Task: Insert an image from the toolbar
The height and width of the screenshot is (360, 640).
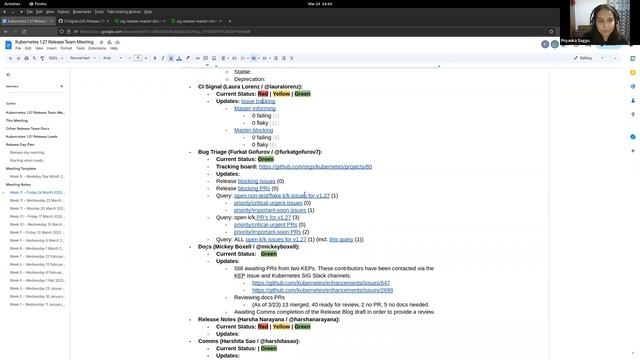Action: 214,58
